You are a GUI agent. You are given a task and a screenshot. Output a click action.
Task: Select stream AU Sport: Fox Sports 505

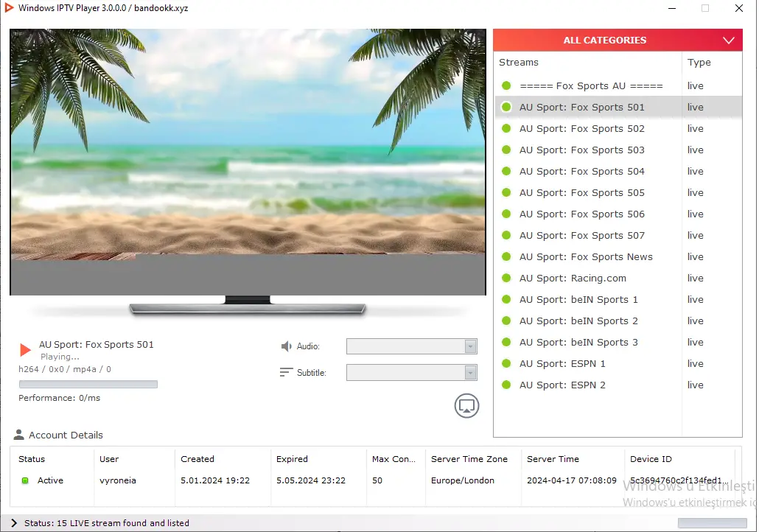coord(619,192)
